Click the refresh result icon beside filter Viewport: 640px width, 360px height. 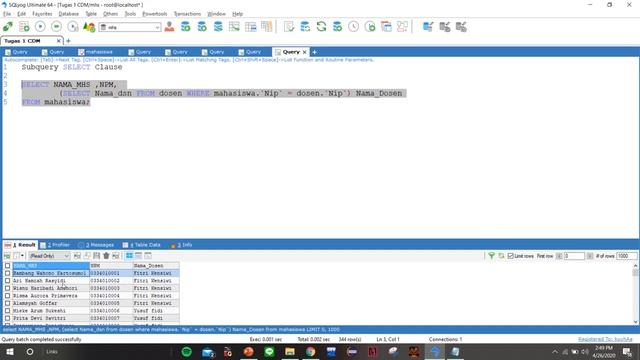tap(501, 256)
